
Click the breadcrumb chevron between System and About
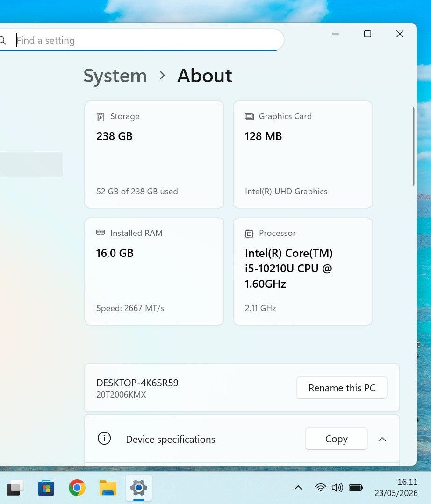pyautogui.click(x=162, y=76)
